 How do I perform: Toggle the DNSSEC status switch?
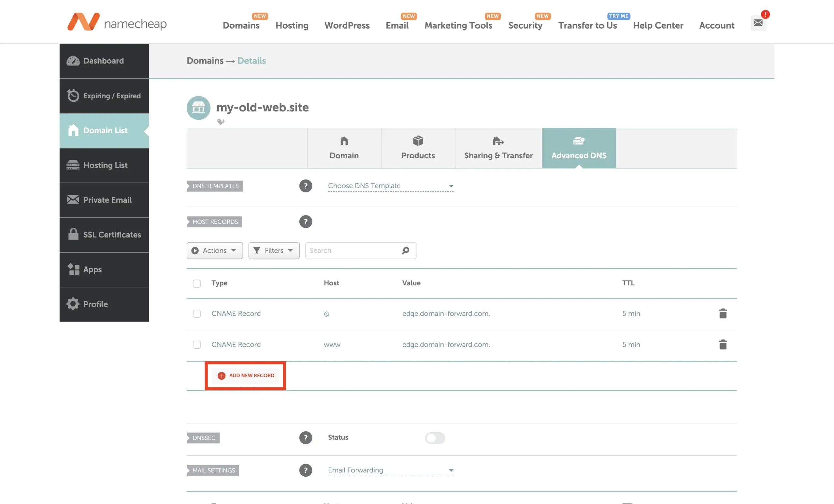(434, 438)
